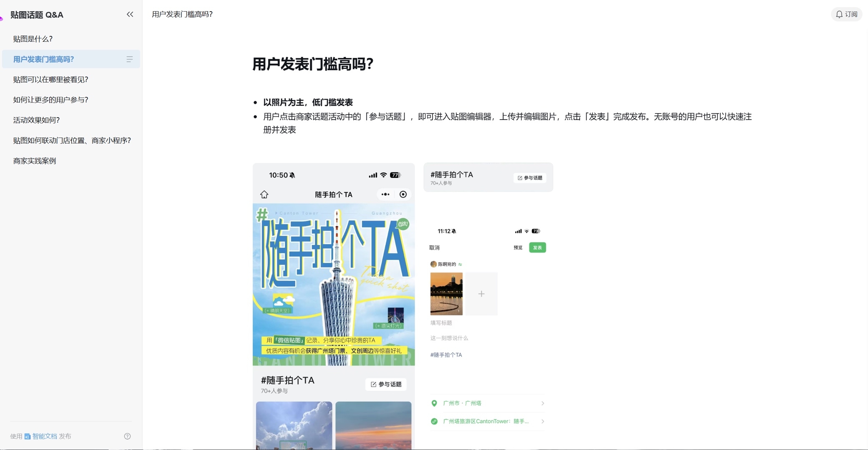Viewport: 868px width, 450px height.
Task: Collapse the sidebar with double-chevron icon
Action: tap(130, 15)
